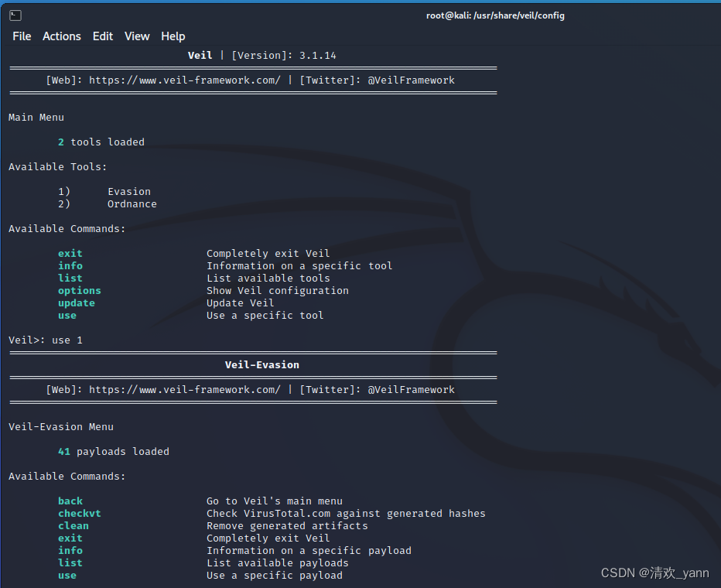Click the '2 tools loaded' line
The width and height of the screenshot is (721, 588).
pyautogui.click(x=101, y=142)
